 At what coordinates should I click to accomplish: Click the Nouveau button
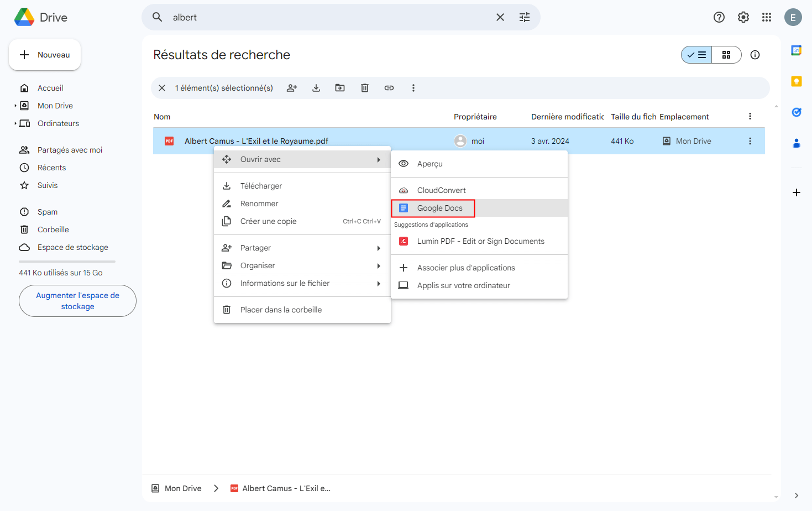[x=45, y=55]
